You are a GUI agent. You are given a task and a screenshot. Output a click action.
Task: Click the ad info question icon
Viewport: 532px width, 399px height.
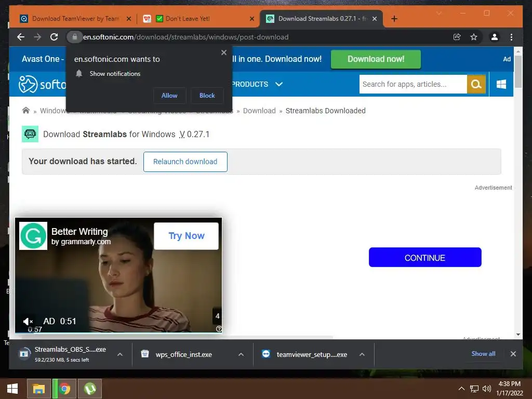pyautogui.click(x=219, y=329)
